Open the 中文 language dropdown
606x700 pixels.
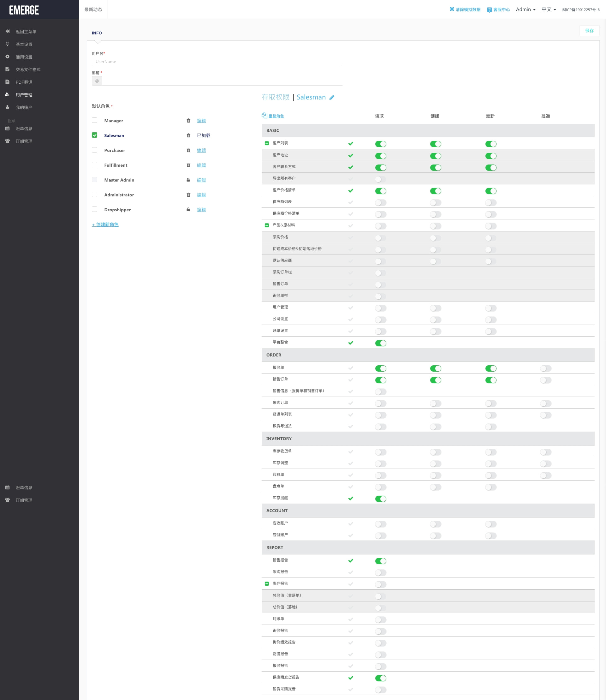[x=549, y=9]
